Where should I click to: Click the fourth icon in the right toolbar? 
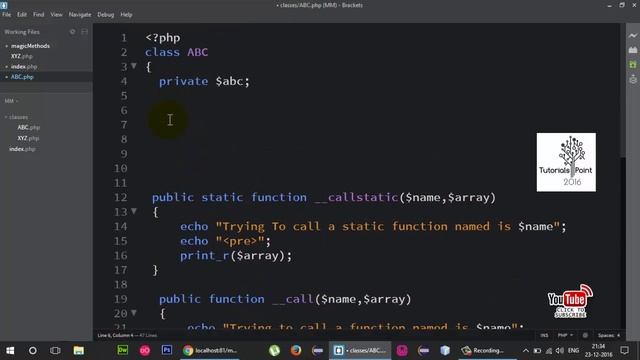(x=633, y=79)
